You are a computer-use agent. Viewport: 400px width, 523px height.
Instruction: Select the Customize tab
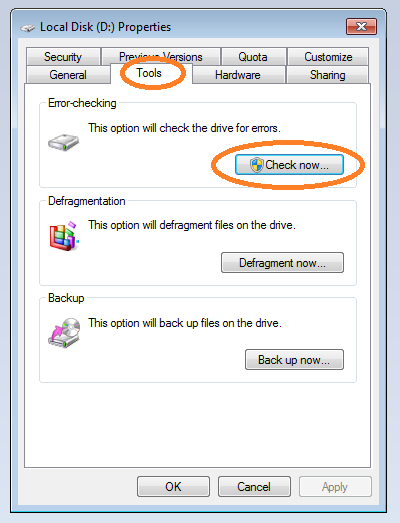coord(328,57)
